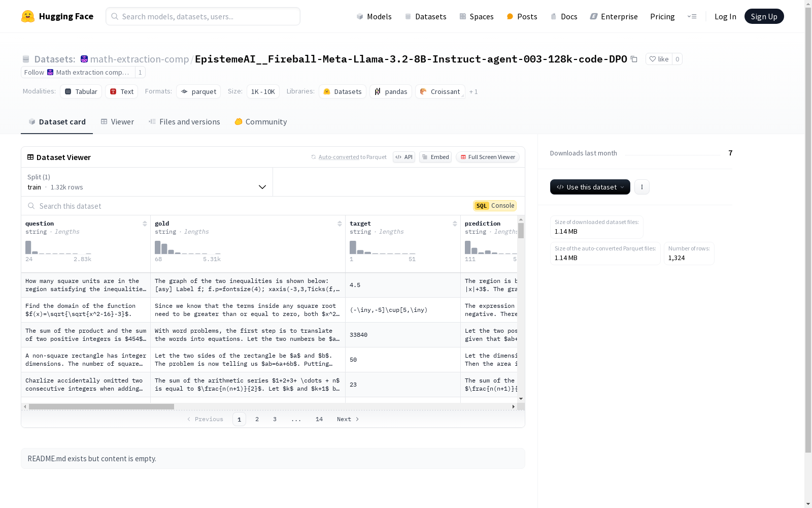Click target column length histogram

click(383, 247)
